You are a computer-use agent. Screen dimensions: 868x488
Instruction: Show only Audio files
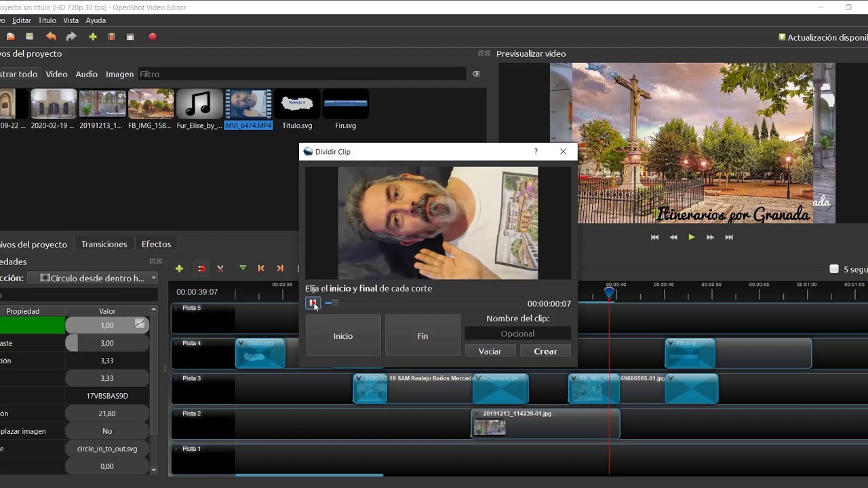(86, 74)
